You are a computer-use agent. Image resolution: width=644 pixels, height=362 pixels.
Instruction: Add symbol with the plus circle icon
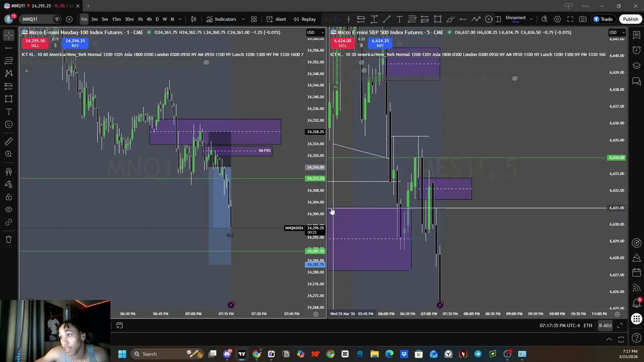69,19
